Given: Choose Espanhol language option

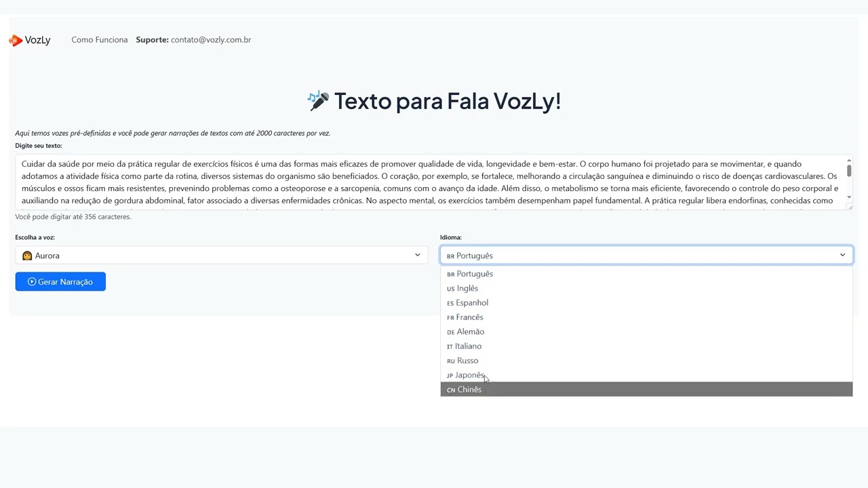Looking at the screenshot, I should pyautogui.click(x=646, y=303).
